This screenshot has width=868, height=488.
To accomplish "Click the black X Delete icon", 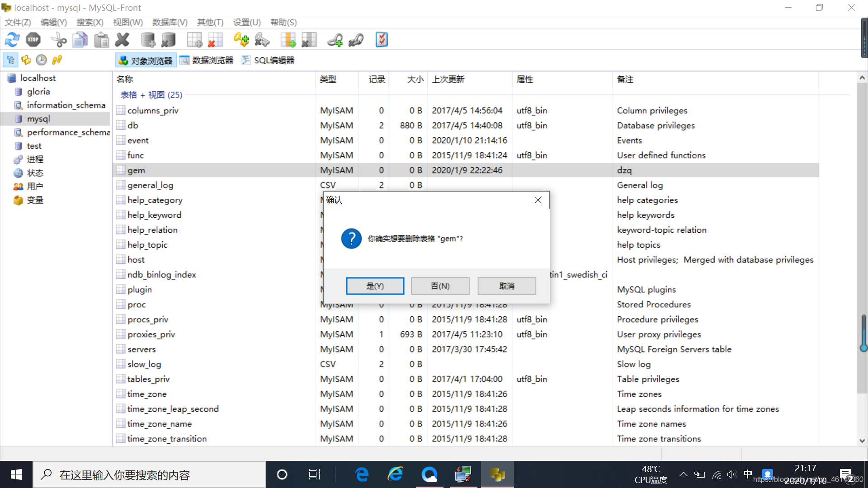I will point(122,40).
